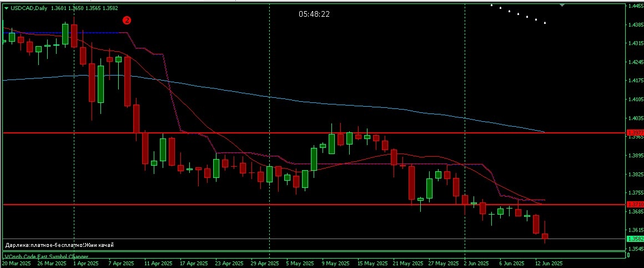Click the 29 Apr 2025 date label
644x268 pixels.
pos(265,263)
